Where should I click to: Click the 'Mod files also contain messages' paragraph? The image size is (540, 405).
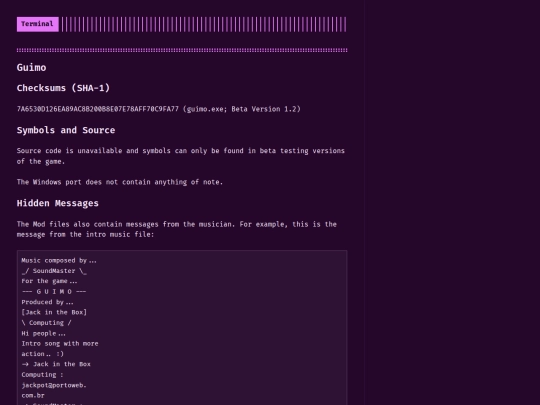point(177,229)
